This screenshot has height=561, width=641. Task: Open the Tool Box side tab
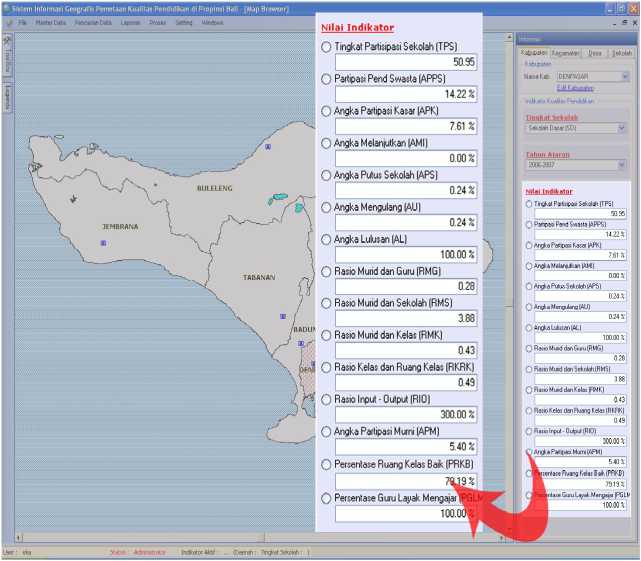pos(7,58)
